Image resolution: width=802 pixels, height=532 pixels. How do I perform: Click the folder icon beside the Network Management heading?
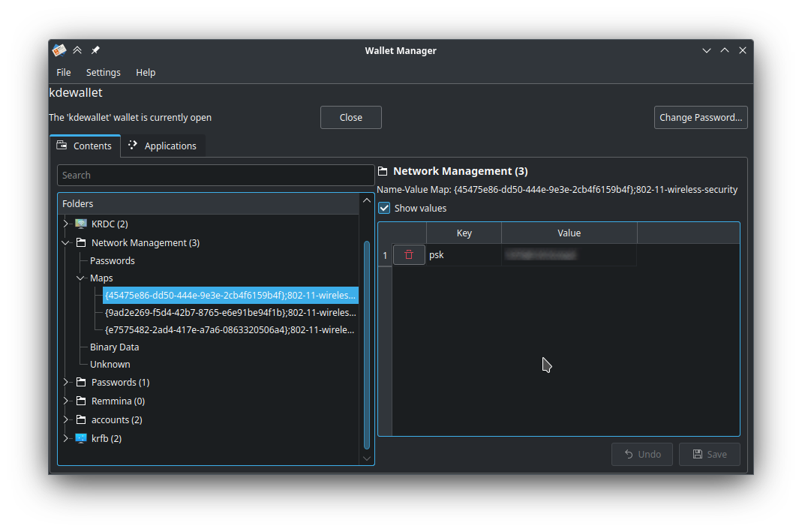click(383, 171)
